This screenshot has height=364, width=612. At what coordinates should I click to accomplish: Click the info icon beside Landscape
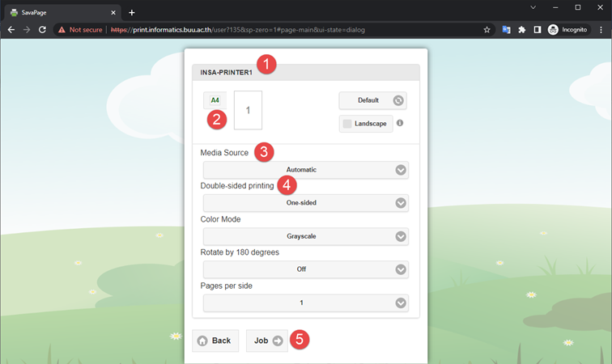tap(400, 124)
